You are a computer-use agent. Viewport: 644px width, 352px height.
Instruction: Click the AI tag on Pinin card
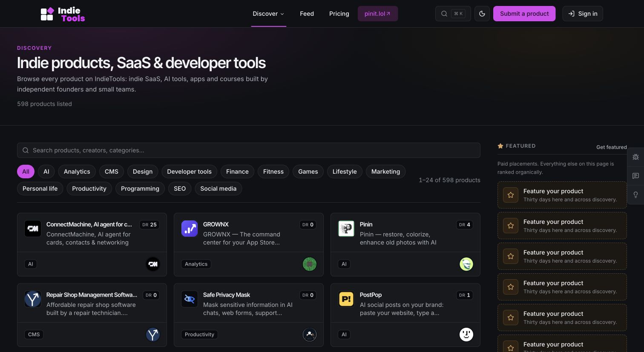[344, 264]
